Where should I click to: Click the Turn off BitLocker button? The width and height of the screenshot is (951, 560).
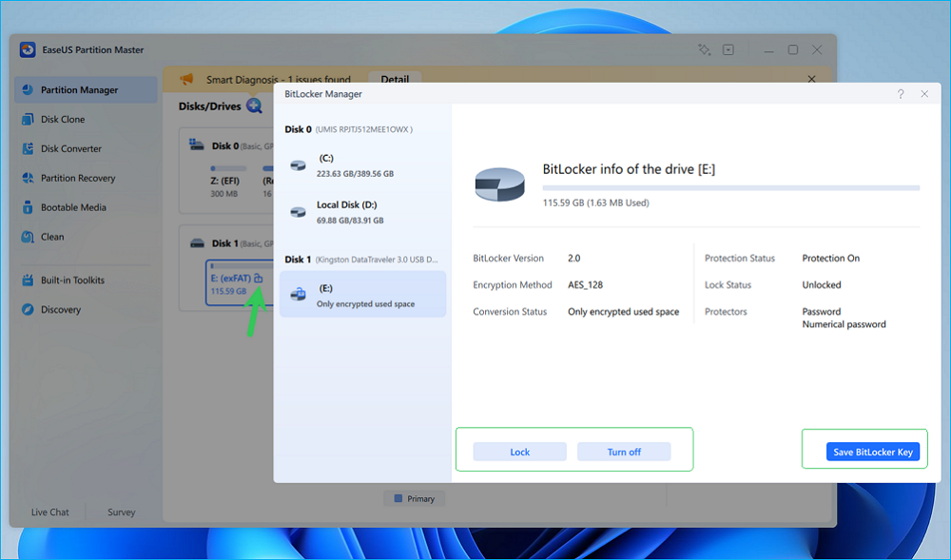[624, 452]
